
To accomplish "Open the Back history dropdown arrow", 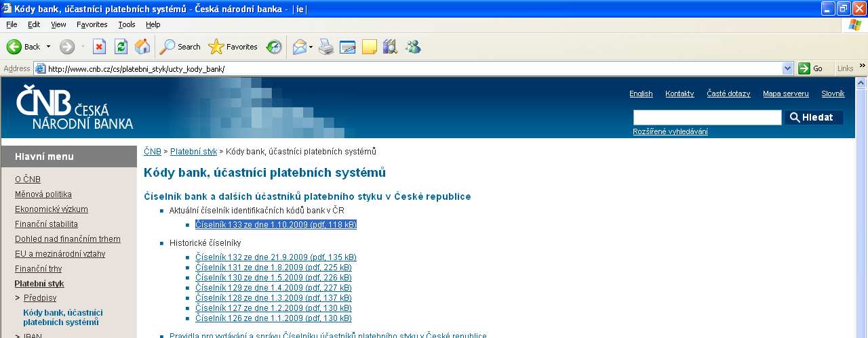I will tap(48, 47).
